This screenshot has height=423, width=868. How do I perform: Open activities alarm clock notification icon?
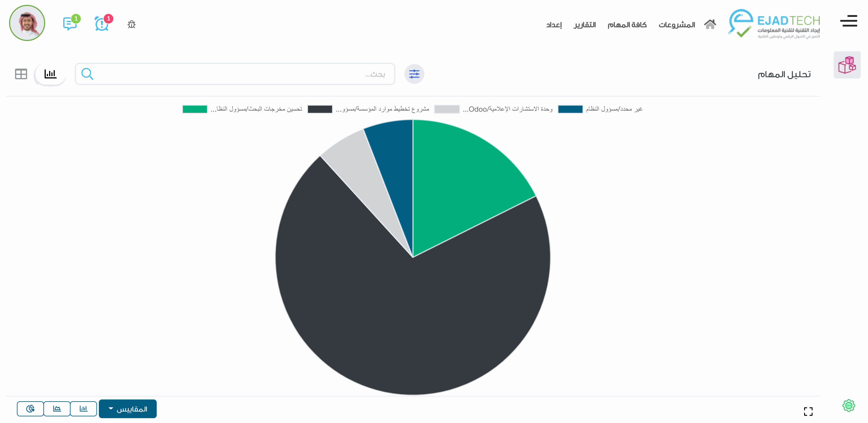point(102,24)
